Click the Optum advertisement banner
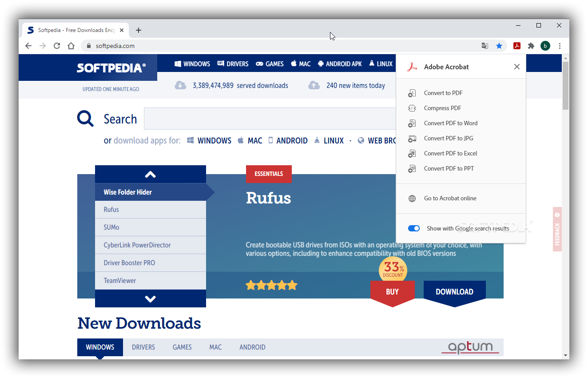Image resolution: width=588 pixels, height=378 pixels. (x=470, y=347)
